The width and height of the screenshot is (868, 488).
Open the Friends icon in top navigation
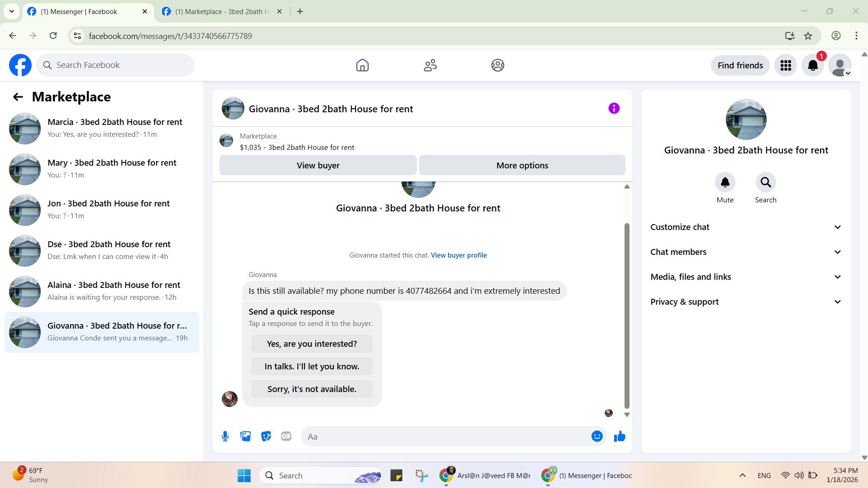[x=430, y=65]
